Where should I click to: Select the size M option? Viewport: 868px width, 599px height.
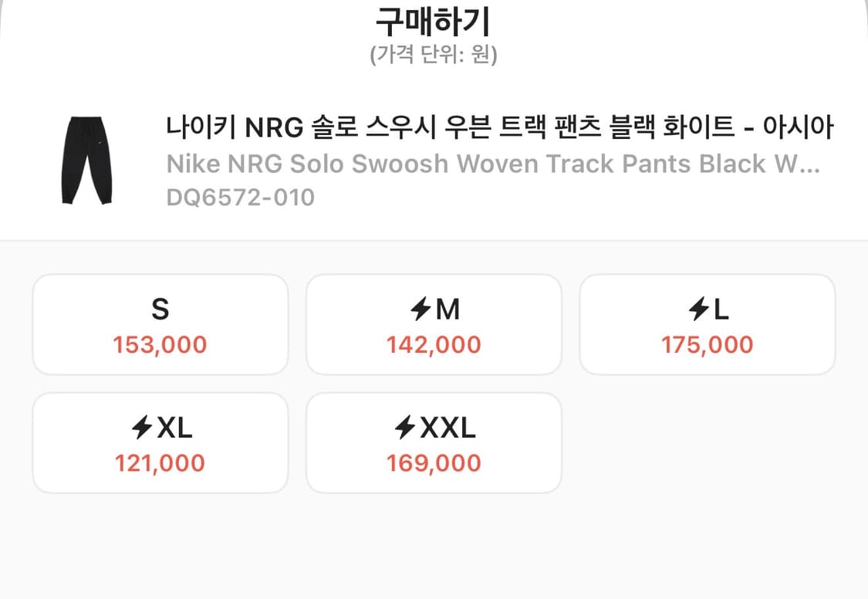coord(434,324)
